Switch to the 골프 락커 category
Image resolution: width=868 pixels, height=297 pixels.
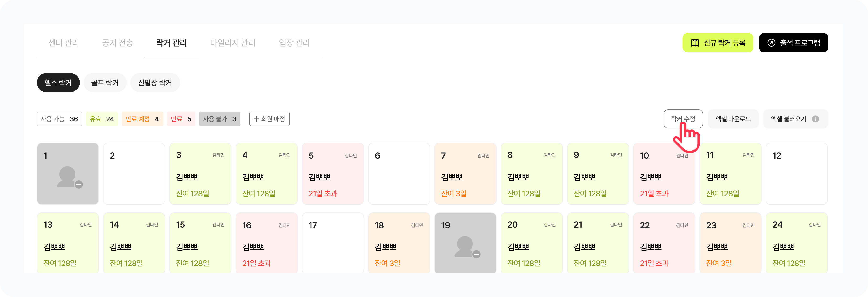[105, 83]
